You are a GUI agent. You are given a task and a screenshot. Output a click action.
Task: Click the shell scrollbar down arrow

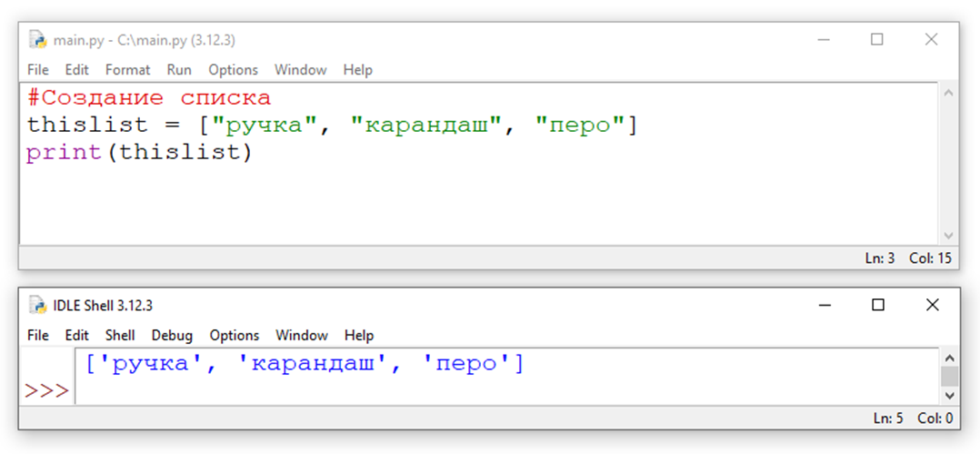click(949, 396)
